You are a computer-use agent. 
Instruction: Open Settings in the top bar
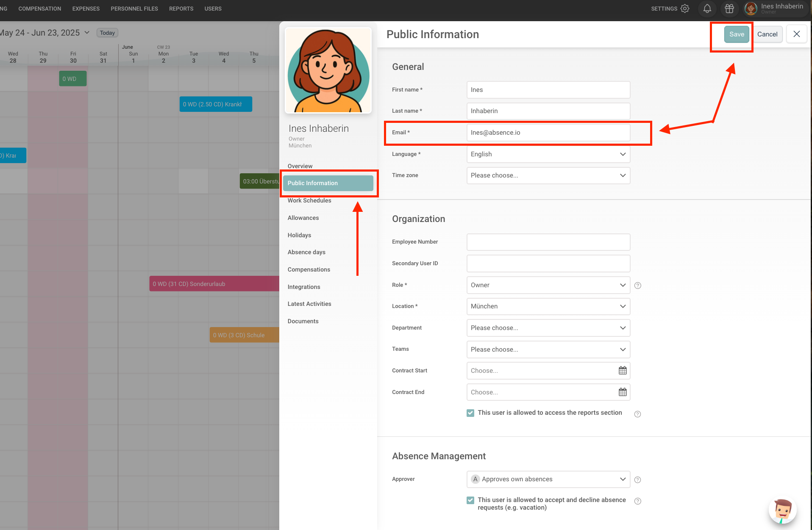click(664, 8)
